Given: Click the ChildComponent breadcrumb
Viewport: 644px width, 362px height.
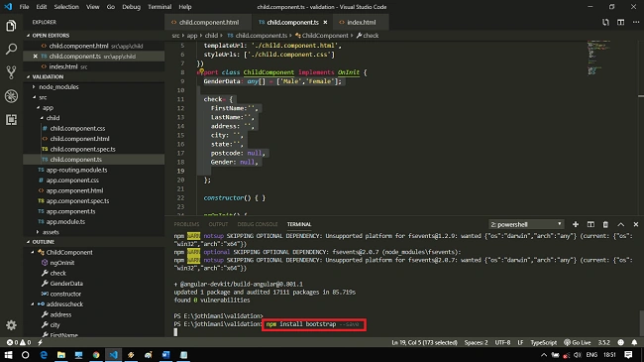Looking at the screenshot, I should coord(322,36).
